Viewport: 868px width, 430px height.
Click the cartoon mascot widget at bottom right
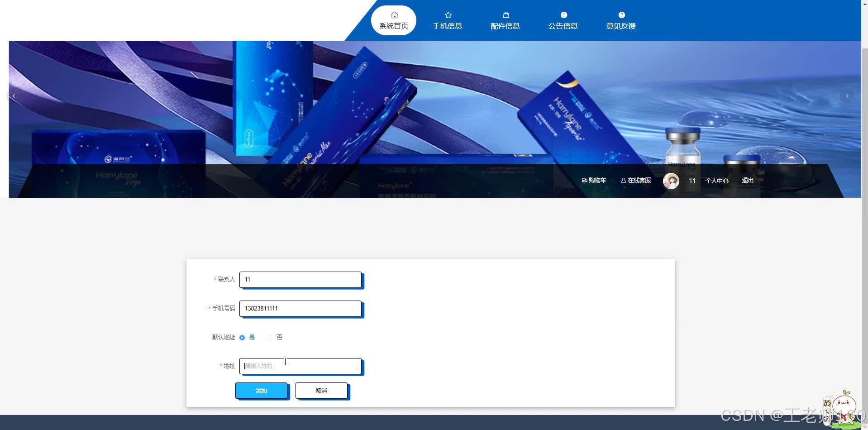click(x=842, y=409)
